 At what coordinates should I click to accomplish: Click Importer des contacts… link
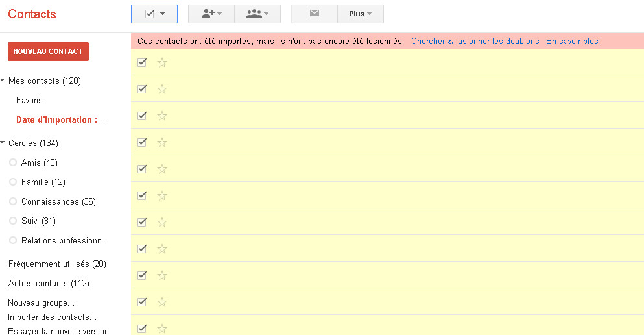click(x=52, y=317)
